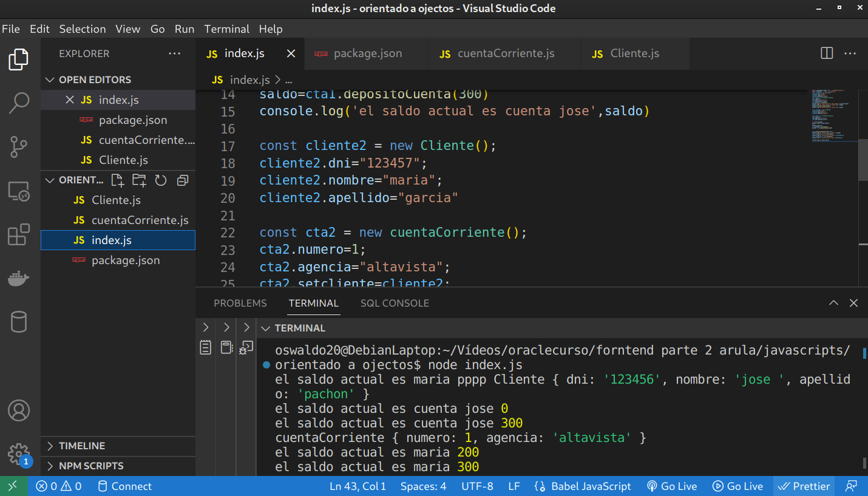This screenshot has height=496, width=868.
Task: Open the errors and warnings count in the status bar
Action: 58,486
